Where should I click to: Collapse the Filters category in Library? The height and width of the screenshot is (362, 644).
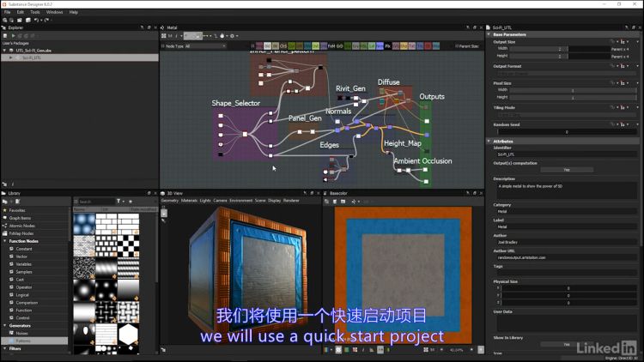point(5,348)
